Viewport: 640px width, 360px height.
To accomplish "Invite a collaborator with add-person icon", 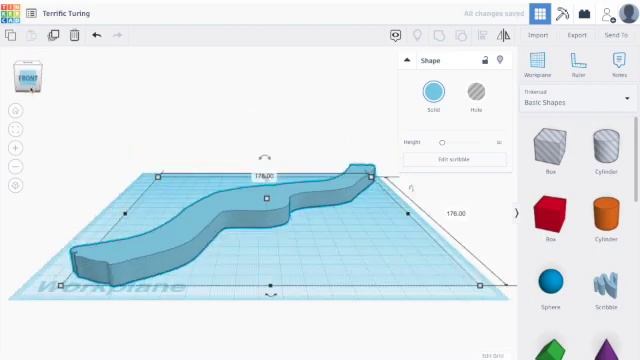I will click(x=608, y=15).
